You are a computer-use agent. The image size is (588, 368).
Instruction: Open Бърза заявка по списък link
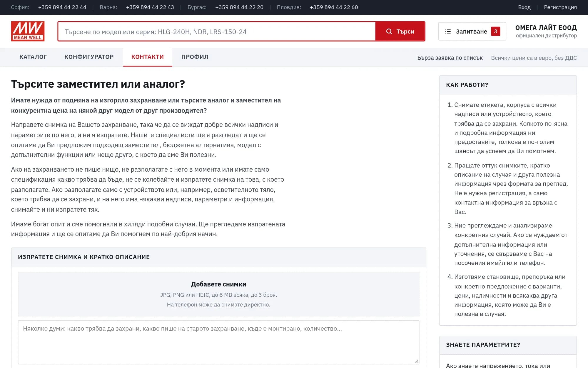450,58
